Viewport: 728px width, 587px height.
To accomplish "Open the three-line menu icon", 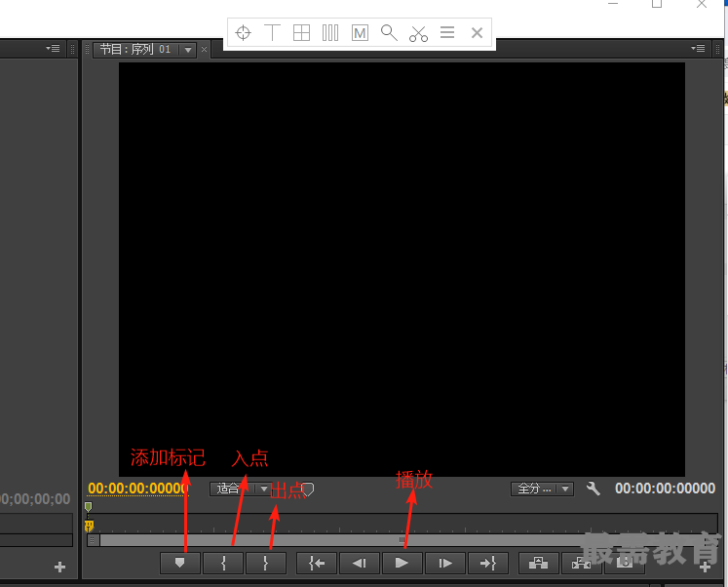I will pos(447,32).
